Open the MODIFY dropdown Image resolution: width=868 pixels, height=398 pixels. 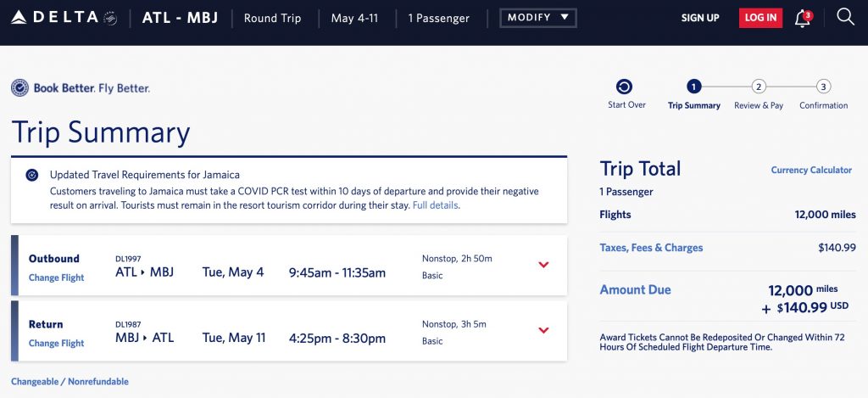click(538, 18)
